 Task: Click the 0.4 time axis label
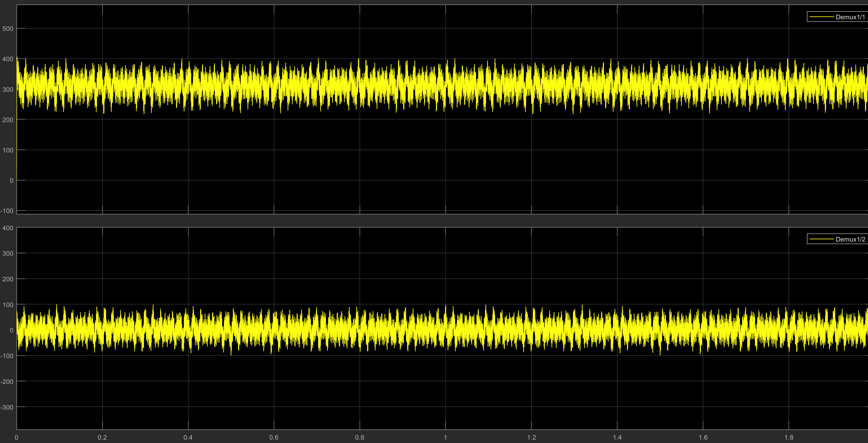point(188,437)
